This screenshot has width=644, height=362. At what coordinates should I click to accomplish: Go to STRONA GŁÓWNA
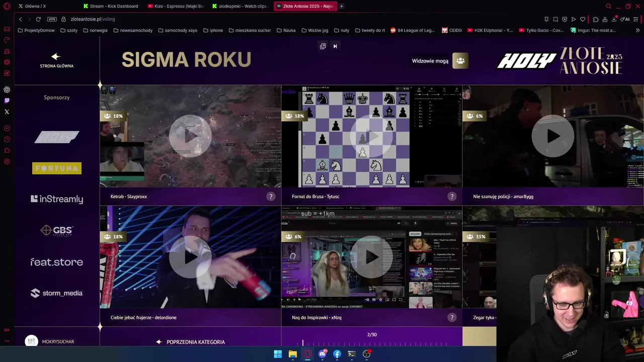(56, 60)
